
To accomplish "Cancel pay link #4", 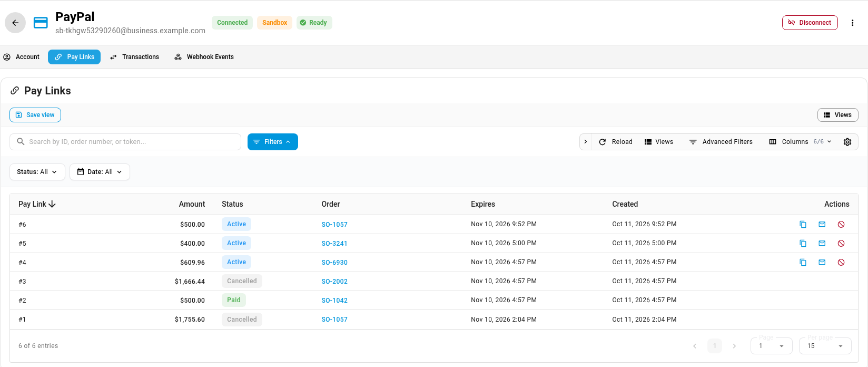I will tap(841, 263).
